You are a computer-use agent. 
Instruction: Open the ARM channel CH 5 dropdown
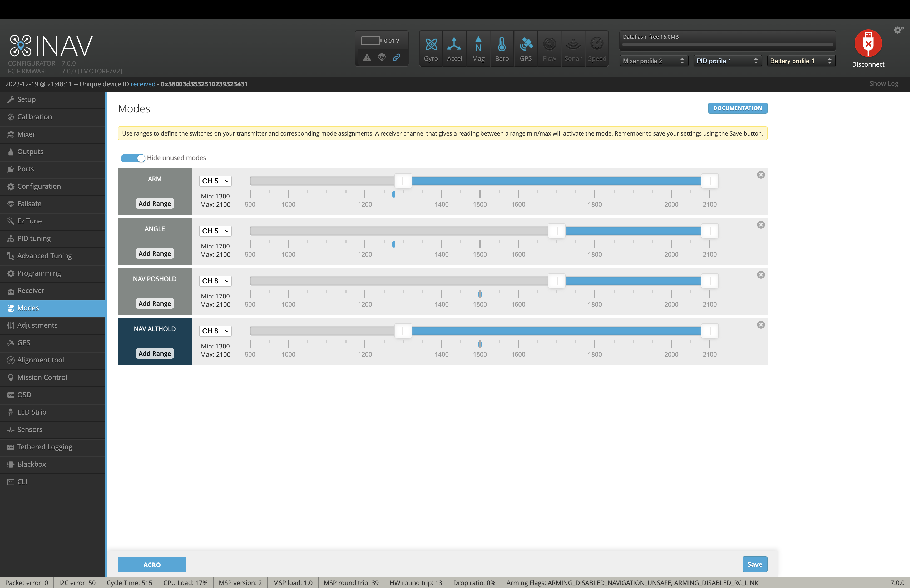(215, 181)
